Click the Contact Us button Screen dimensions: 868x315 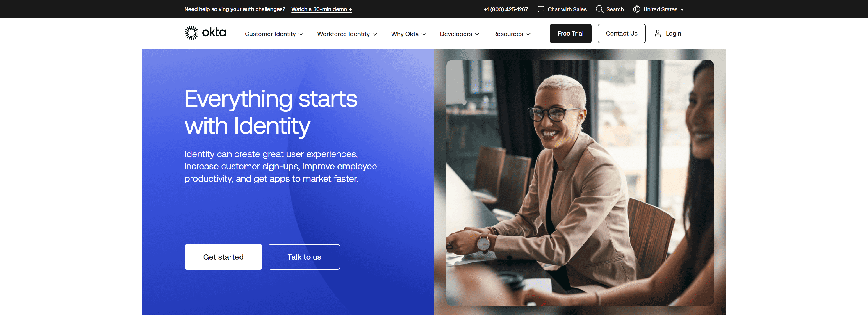point(621,33)
